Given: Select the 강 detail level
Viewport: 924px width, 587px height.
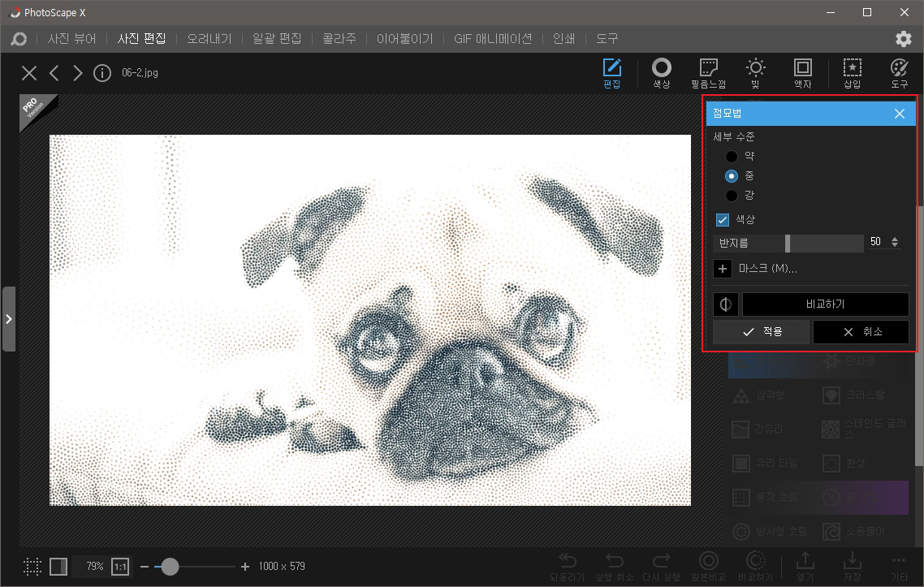Looking at the screenshot, I should [x=732, y=195].
